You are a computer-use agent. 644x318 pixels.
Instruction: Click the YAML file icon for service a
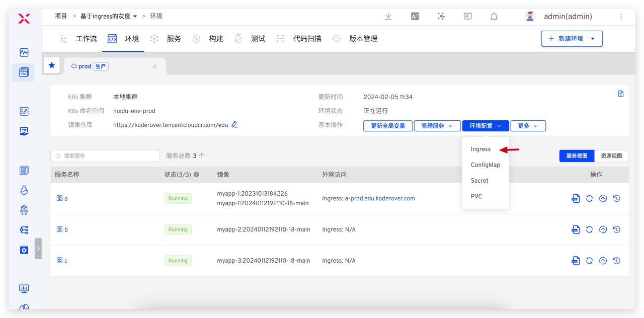(576, 199)
